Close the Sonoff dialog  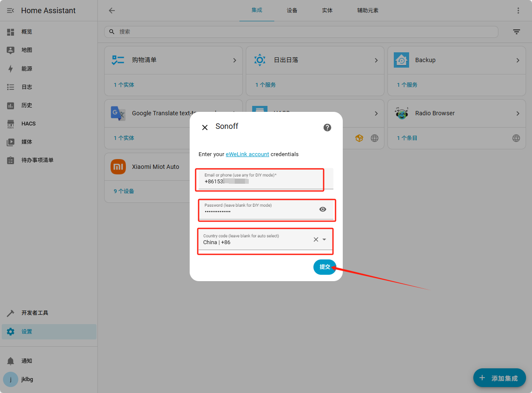coord(205,127)
